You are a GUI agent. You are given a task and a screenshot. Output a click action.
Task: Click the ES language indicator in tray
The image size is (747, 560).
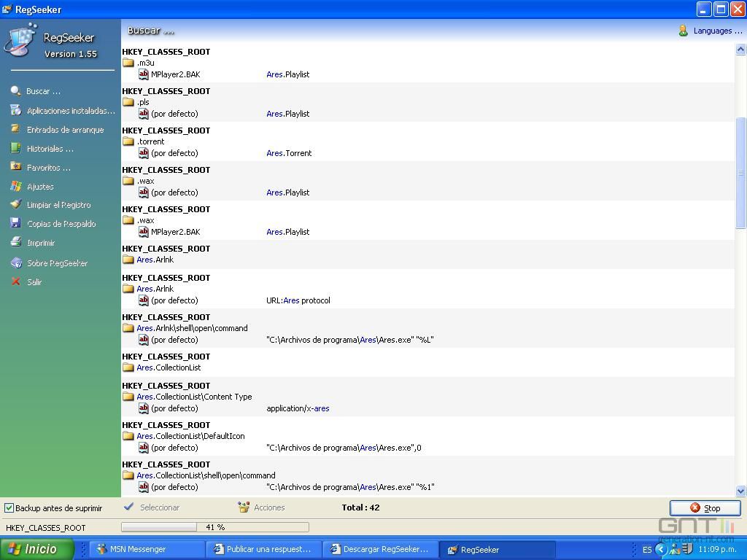(x=647, y=550)
